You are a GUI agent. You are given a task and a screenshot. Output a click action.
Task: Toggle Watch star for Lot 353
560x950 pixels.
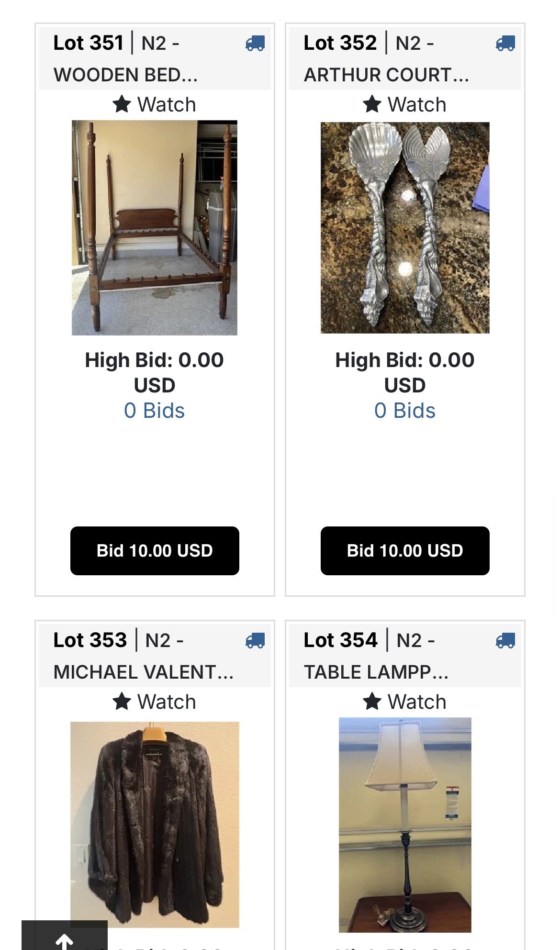pos(122,702)
